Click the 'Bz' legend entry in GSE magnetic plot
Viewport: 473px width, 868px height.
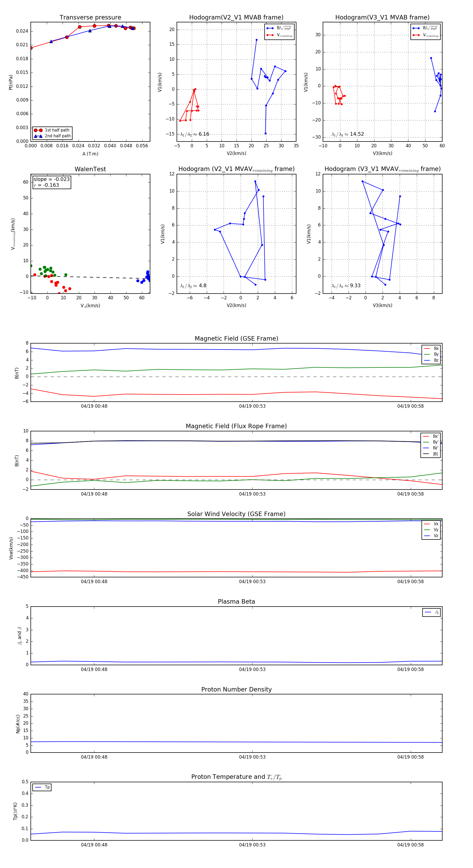pos(431,360)
